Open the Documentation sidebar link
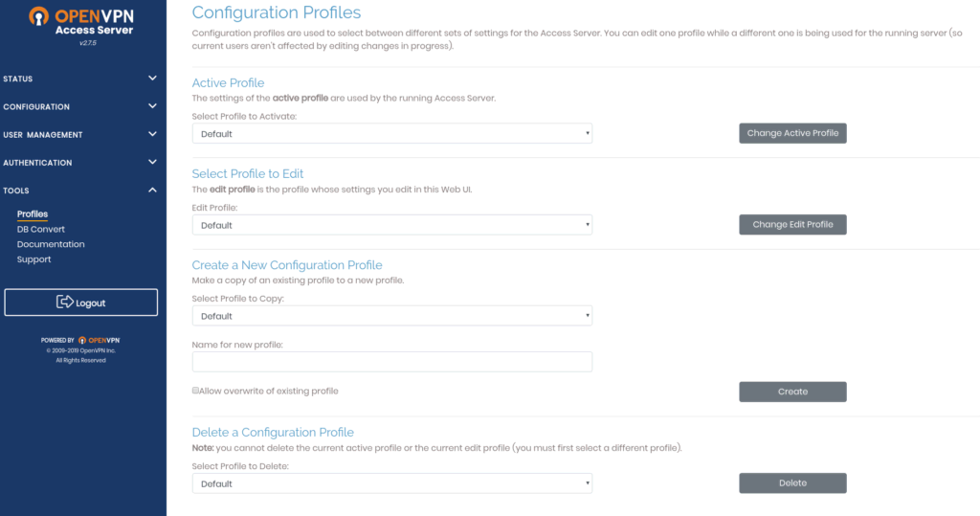Screen dimensions: 980x516 51,244
